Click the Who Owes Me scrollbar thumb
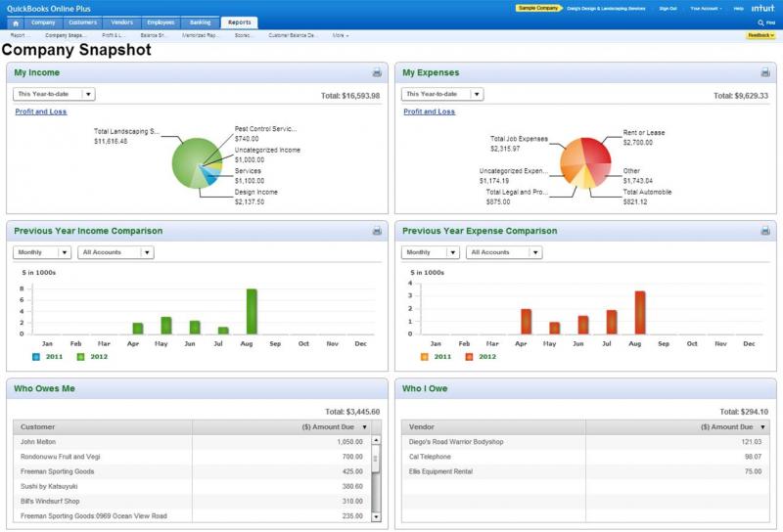The width and height of the screenshot is (783, 532). click(x=377, y=459)
